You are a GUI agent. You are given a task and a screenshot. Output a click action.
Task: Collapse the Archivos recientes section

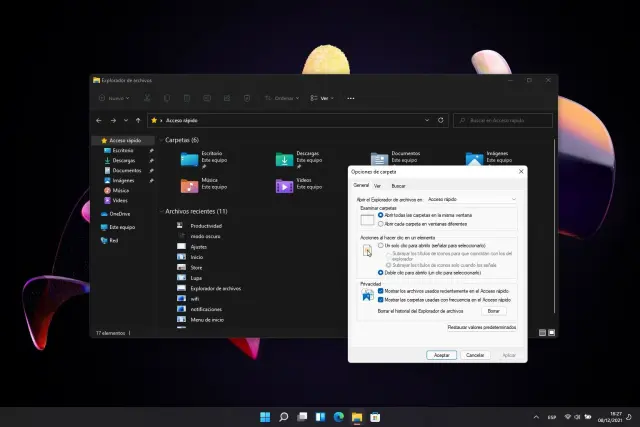161,212
